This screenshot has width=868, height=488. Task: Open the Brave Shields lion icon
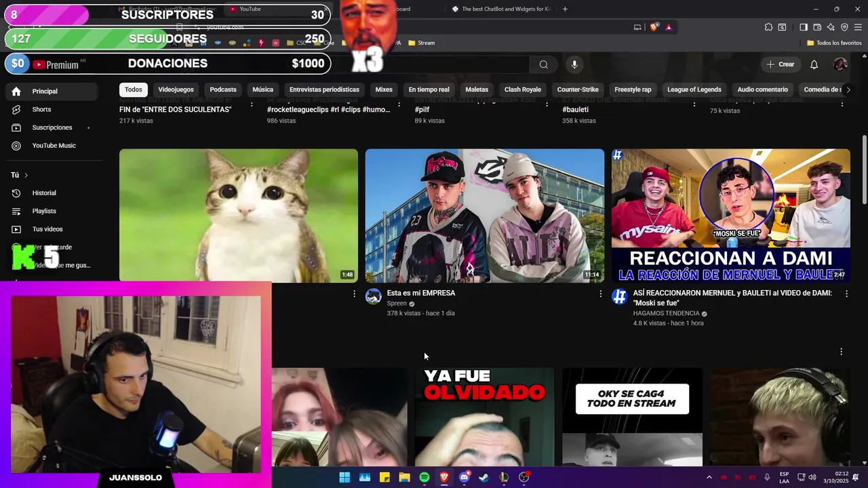coord(654,27)
